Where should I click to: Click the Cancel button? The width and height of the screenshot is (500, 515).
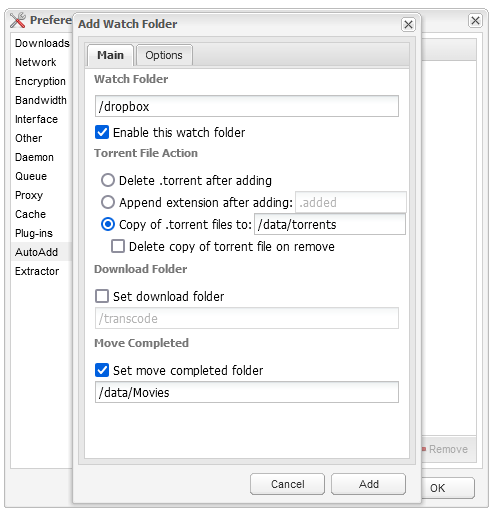287,484
